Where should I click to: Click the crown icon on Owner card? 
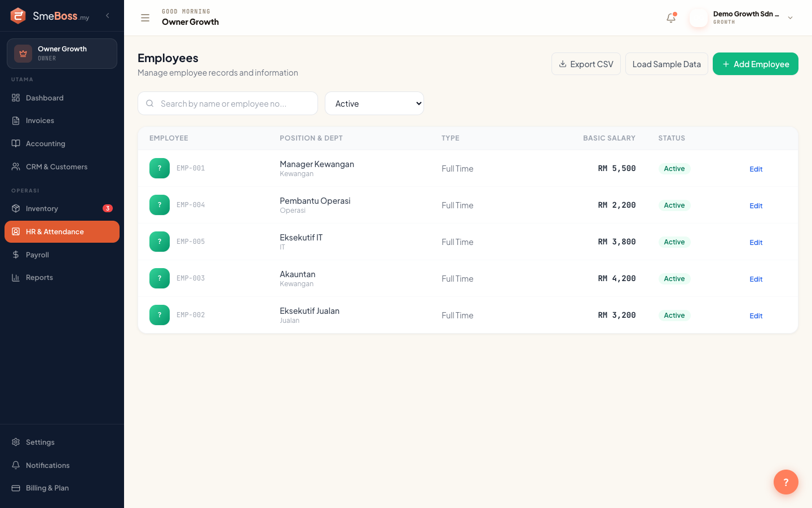click(23, 54)
